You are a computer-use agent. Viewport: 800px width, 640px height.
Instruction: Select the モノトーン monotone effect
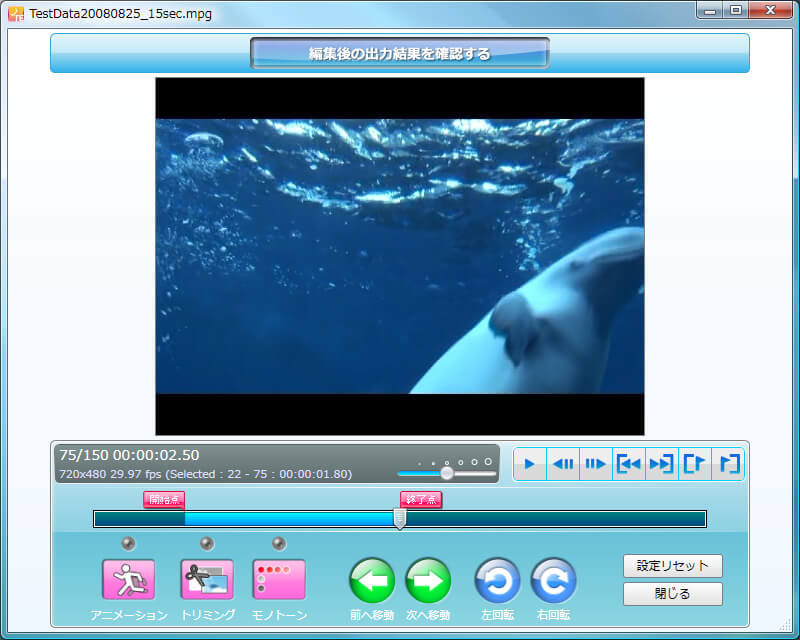(x=279, y=579)
